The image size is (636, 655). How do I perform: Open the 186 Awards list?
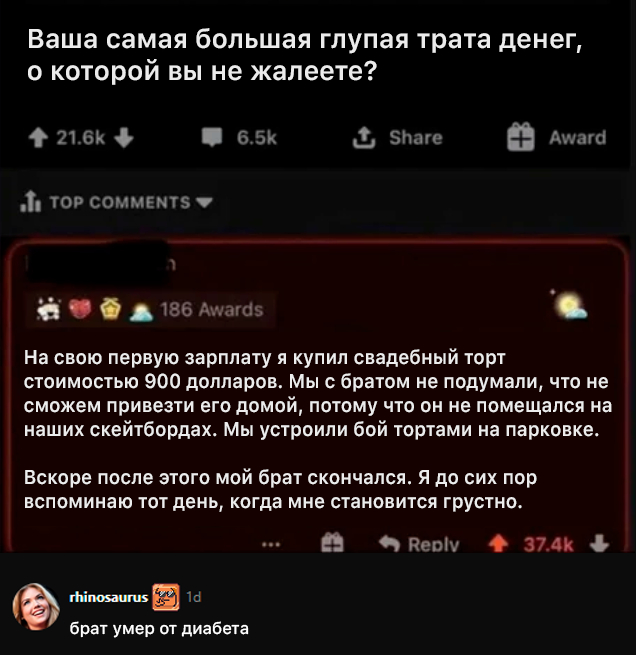tap(211, 310)
